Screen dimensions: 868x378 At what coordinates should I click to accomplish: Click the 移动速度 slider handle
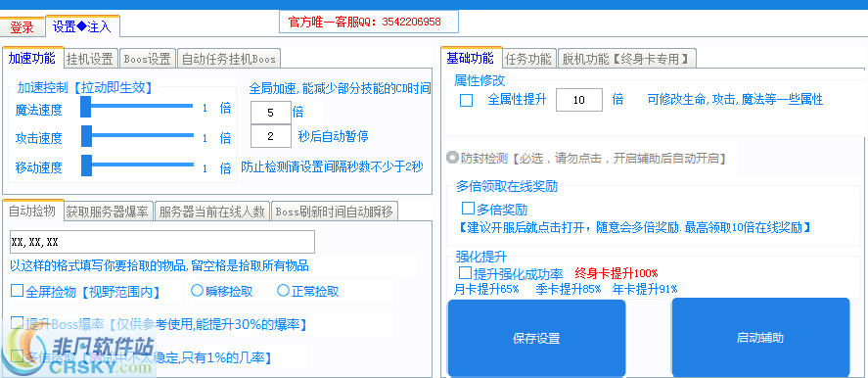click(86, 165)
